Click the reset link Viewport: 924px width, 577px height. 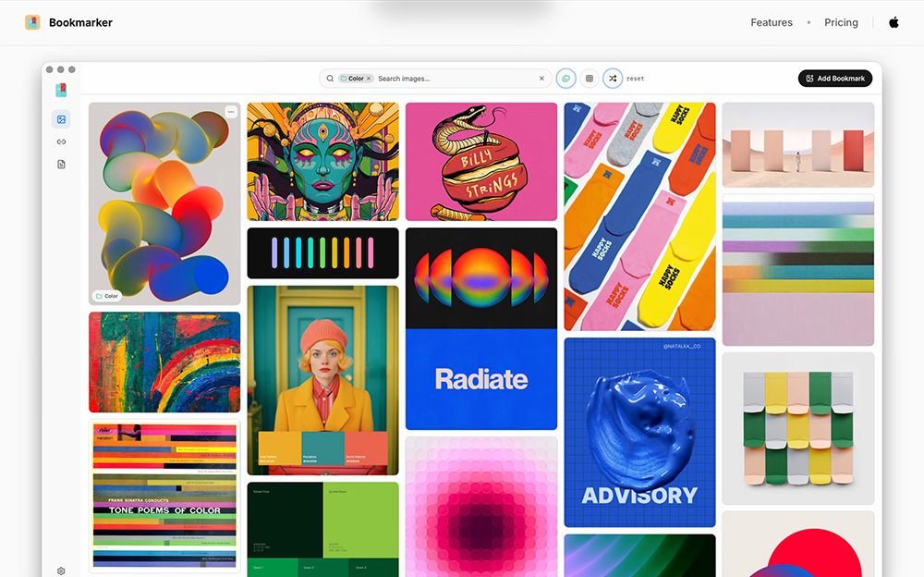[636, 79]
